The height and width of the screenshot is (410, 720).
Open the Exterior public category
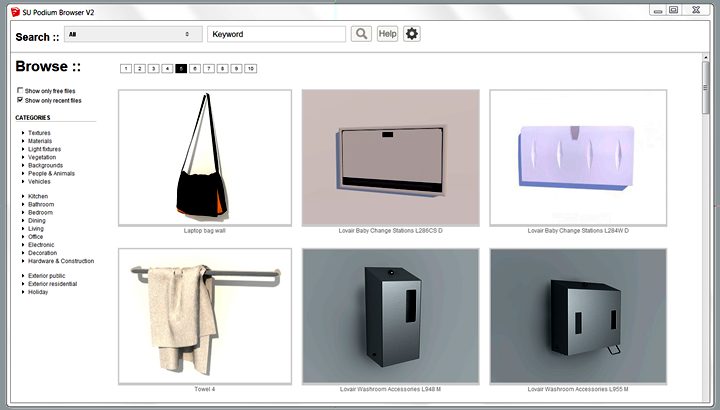click(x=46, y=276)
